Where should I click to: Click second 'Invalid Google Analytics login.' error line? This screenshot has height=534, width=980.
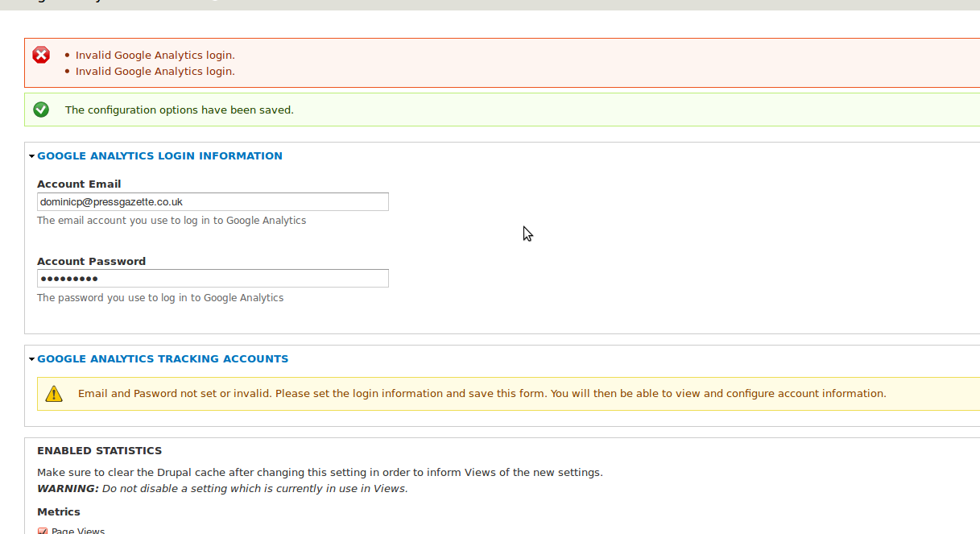[155, 72]
